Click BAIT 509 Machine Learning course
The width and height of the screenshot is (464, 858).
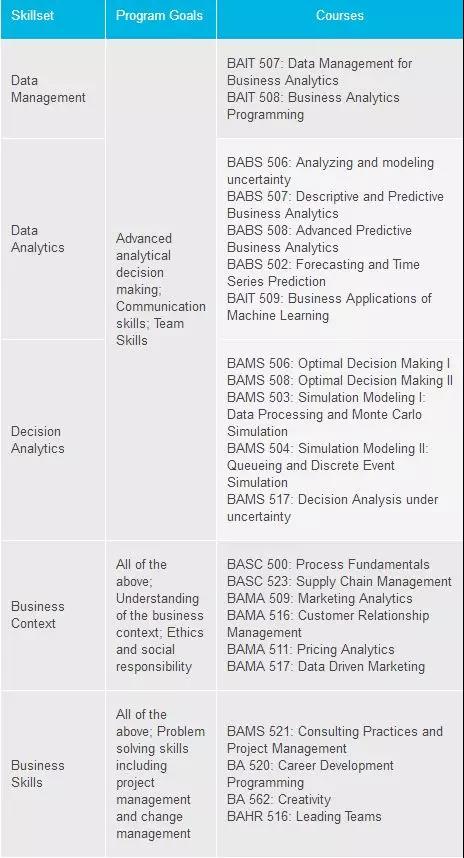click(329, 306)
